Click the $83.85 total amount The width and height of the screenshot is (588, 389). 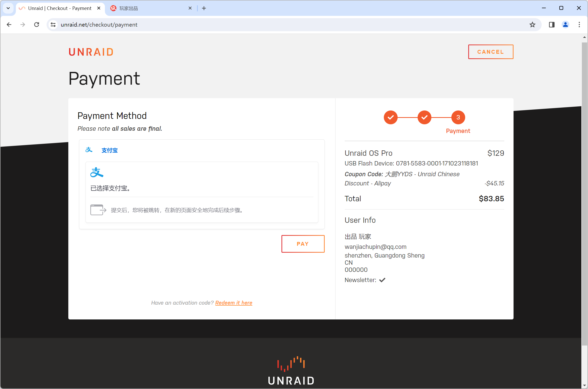tap(491, 199)
